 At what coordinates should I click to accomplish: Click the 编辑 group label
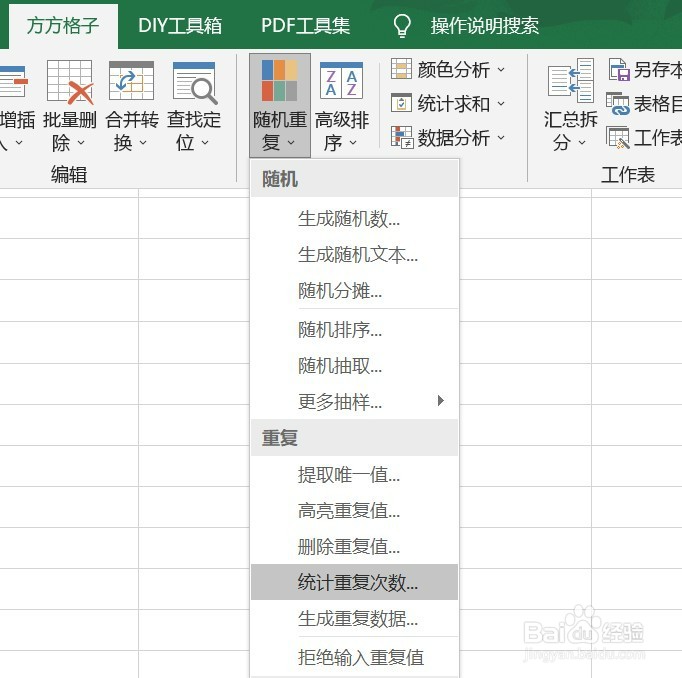69,174
